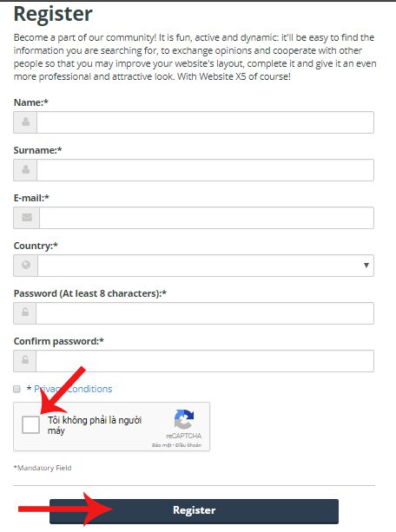The width and height of the screenshot is (396, 532).
Task: Tick the Privacy Conditions checkbox
Action: click(x=16, y=389)
